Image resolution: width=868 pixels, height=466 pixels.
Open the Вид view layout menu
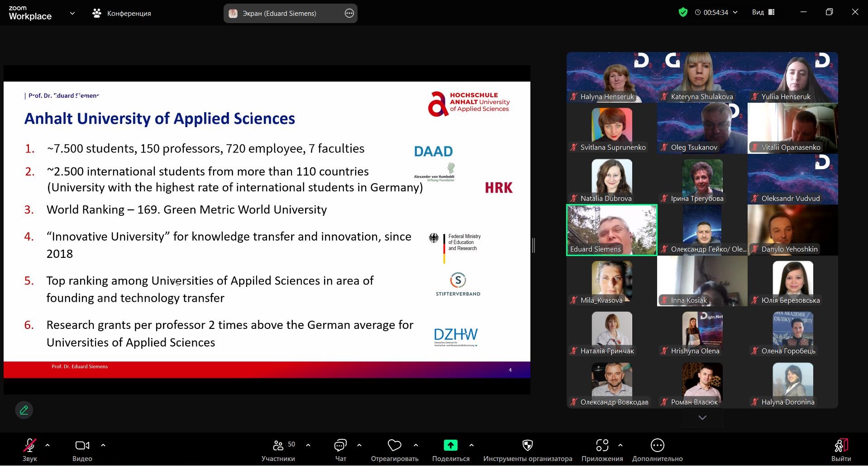tap(763, 12)
